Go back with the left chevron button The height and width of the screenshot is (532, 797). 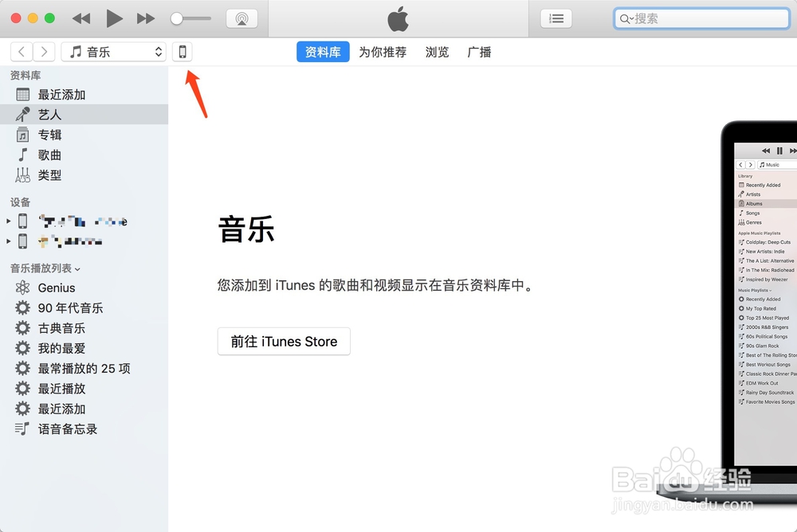tap(22, 52)
